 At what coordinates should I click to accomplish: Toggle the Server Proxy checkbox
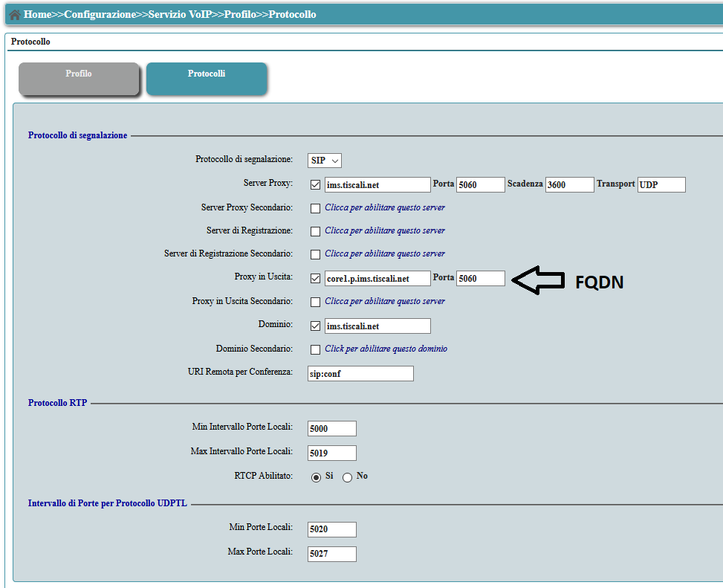pos(315,185)
